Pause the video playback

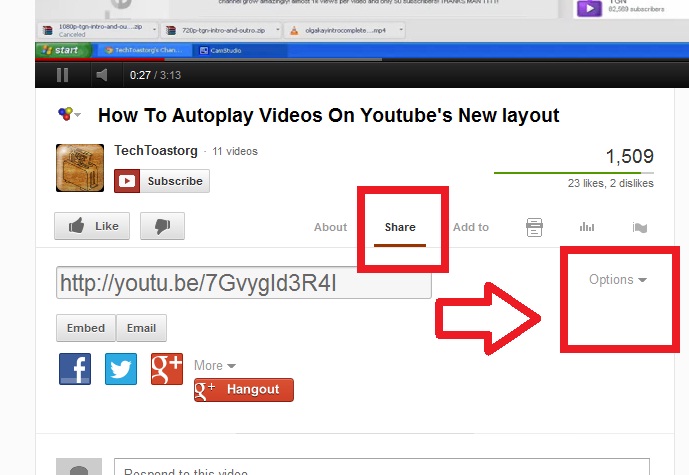point(62,75)
